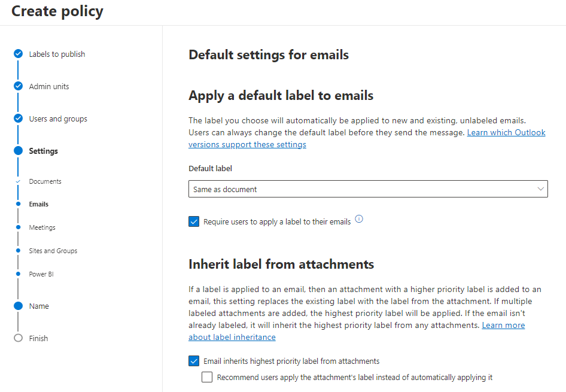
Task: Click the Users and groups checkmark icon
Action: (18, 118)
